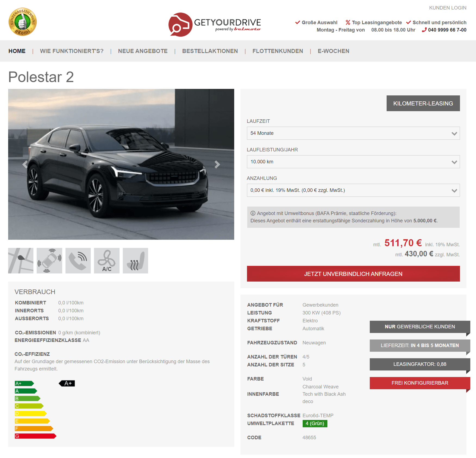Click the info icon in Umweltbonus notice

253,213
